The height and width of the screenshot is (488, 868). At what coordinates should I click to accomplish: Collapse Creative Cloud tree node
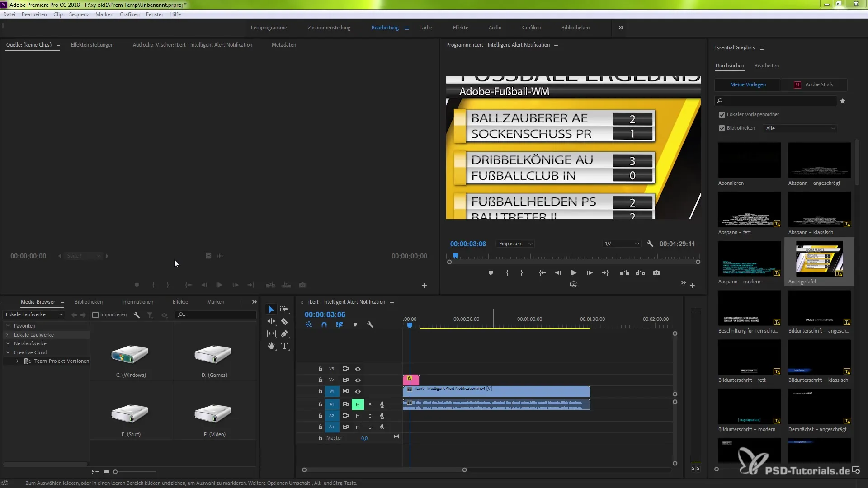(x=8, y=352)
